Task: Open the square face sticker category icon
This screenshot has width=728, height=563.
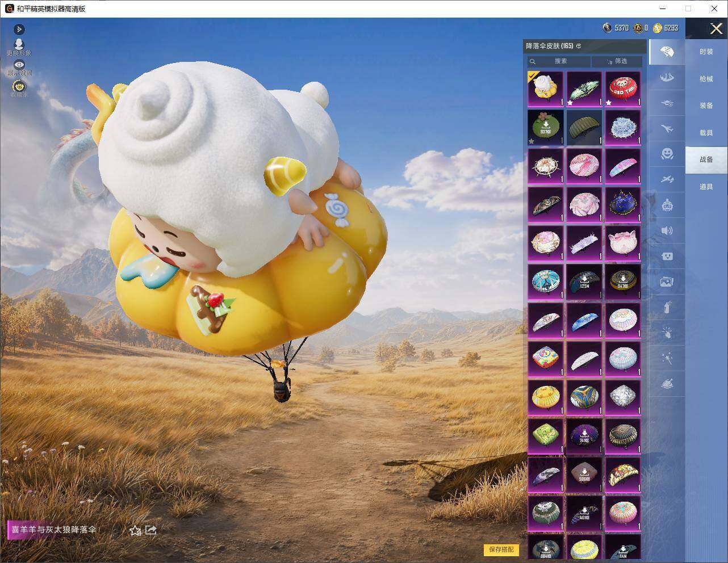Action: click(667, 256)
